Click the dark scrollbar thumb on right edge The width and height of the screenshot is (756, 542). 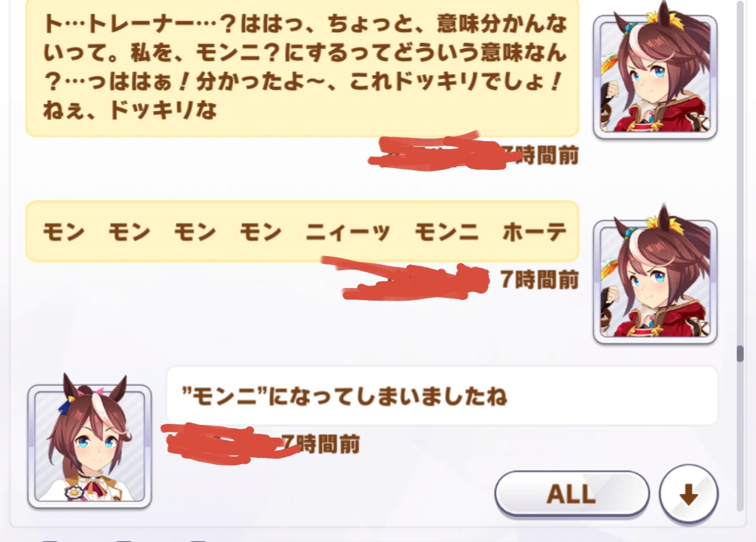click(740, 353)
